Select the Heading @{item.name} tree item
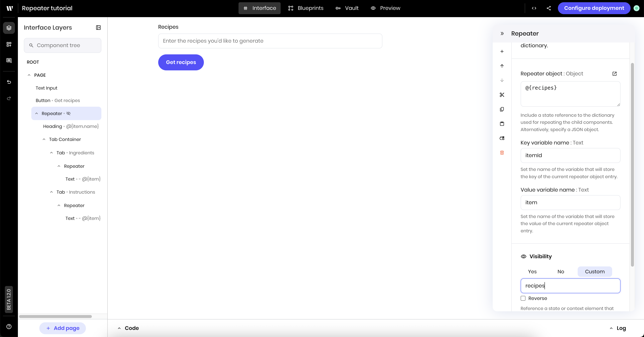Viewport: 644px width, 337px height. (x=71, y=126)
